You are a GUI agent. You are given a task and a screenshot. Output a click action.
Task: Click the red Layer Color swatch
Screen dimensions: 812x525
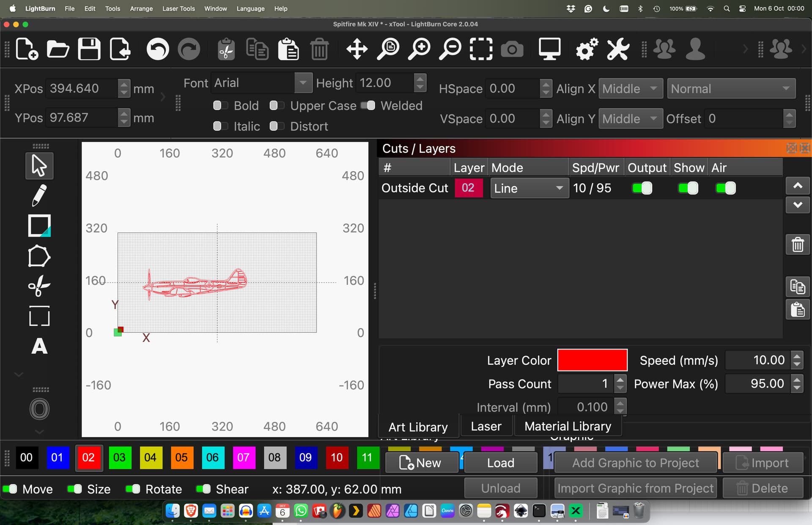(x=592, y=360)
